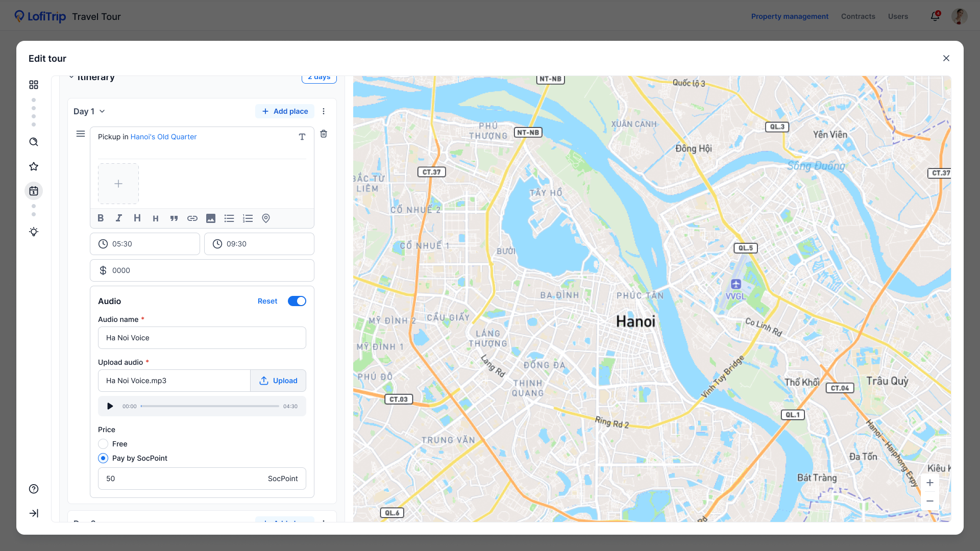This screenshot has width=980, height=551.
Task: Collapse sidebar using the arrow icon
Action: tap(34, 513)
